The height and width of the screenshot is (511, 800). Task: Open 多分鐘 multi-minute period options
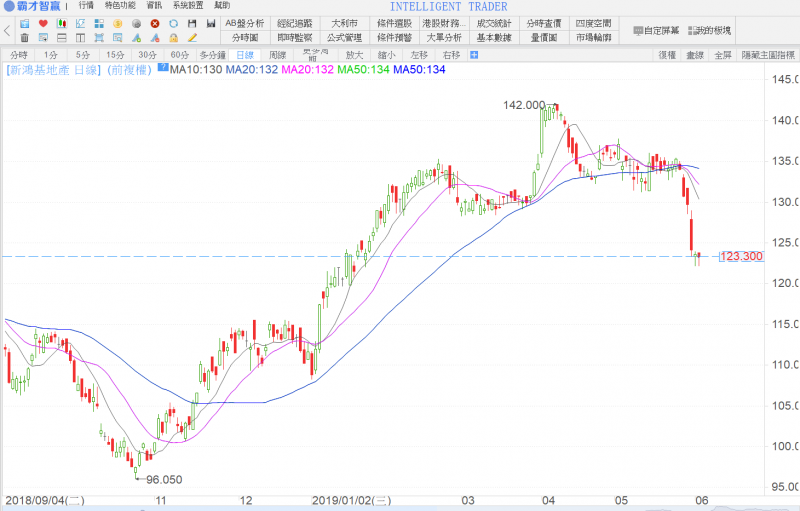[211, 55]
